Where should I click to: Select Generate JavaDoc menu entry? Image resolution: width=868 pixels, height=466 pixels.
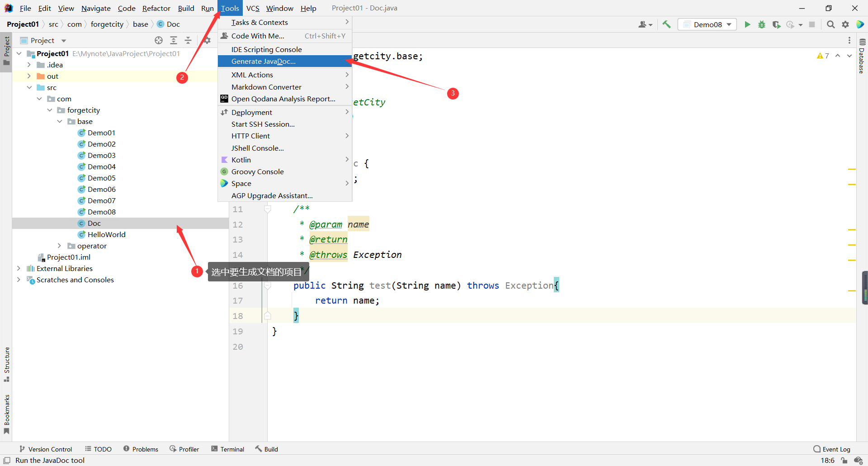(285, 62)
